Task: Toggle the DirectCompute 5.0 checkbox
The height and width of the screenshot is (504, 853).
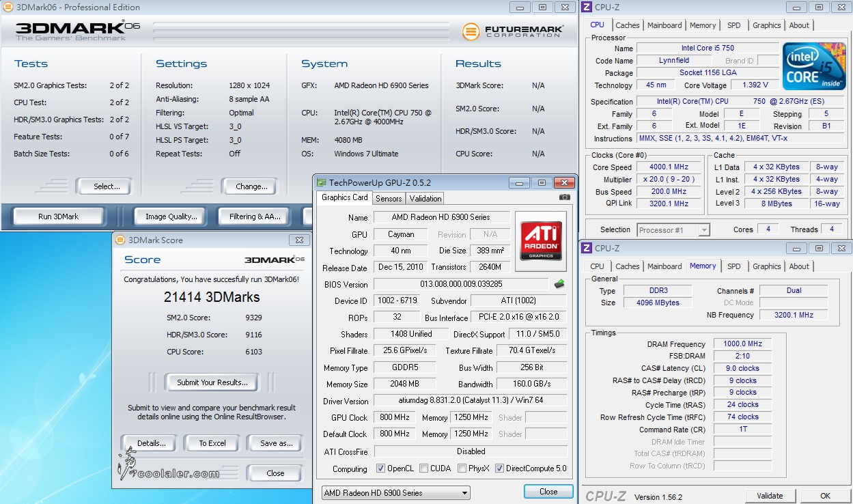Action: click(499, 468)
